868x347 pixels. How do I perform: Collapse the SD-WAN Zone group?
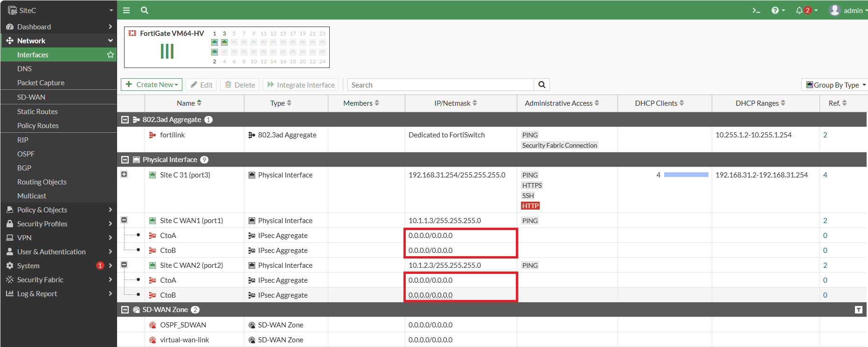pos(125,310)
